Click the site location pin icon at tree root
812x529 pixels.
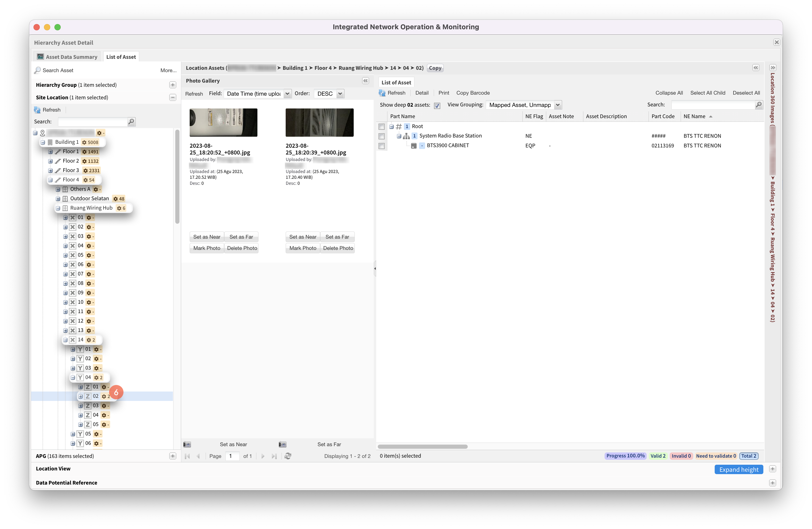pos(43,133)
